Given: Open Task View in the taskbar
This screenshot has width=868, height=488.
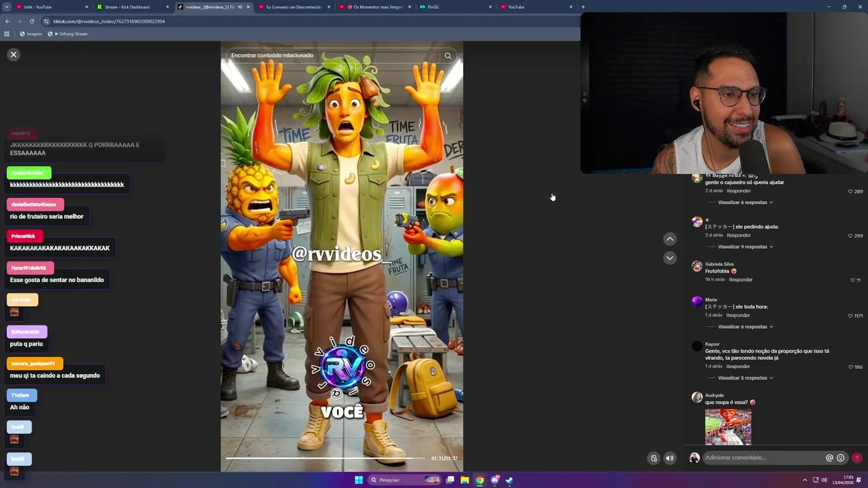Looking at the screenshot, I should pyautogui.click(x=450, y=480).
